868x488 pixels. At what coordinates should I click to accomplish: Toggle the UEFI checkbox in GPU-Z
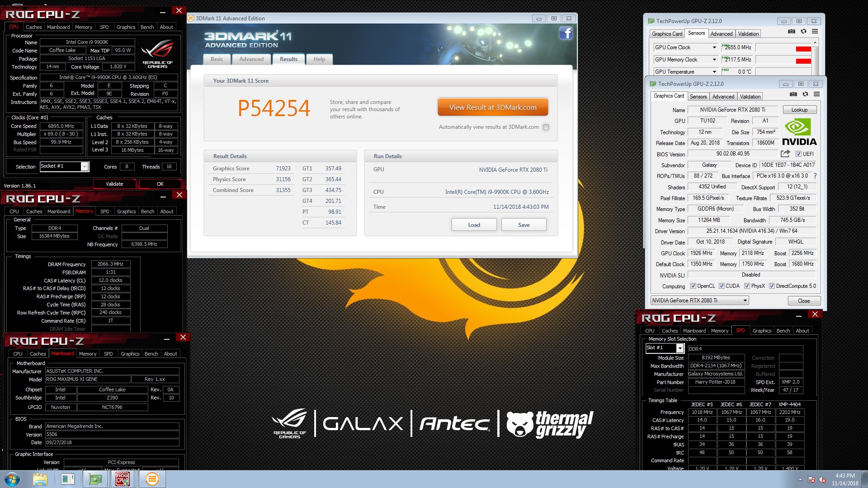[798, 154]
